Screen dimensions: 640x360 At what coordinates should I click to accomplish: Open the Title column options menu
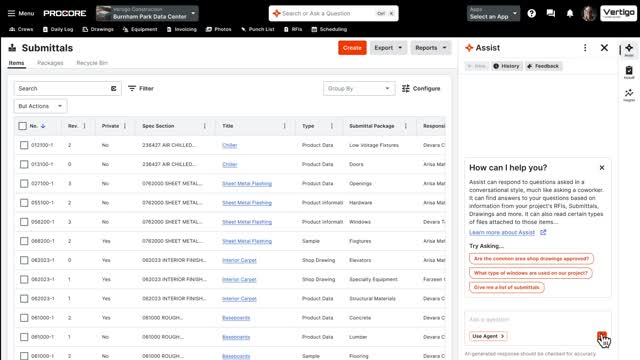(x=284, y=126)
